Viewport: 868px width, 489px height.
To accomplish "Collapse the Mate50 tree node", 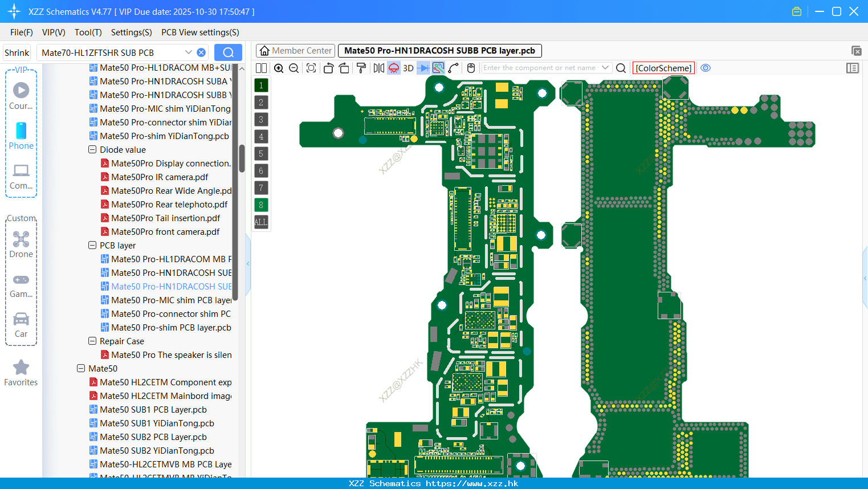I will tap(81, 369).
